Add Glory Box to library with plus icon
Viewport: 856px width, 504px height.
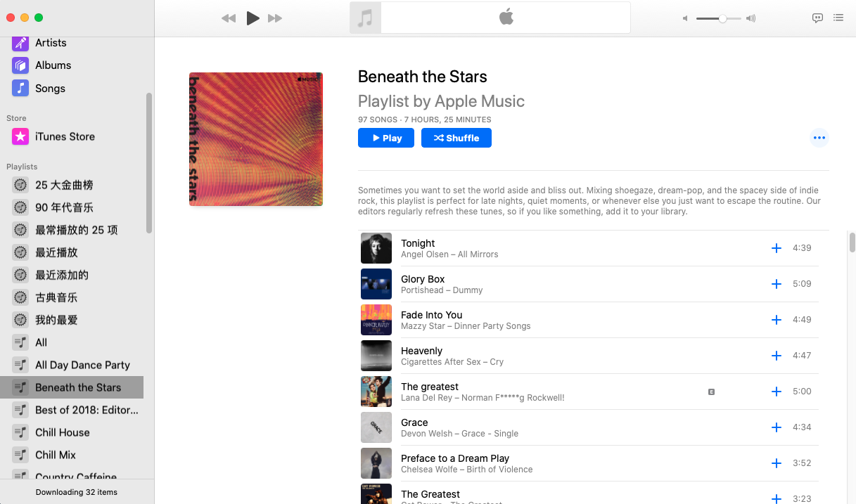[x=777, y=284]
